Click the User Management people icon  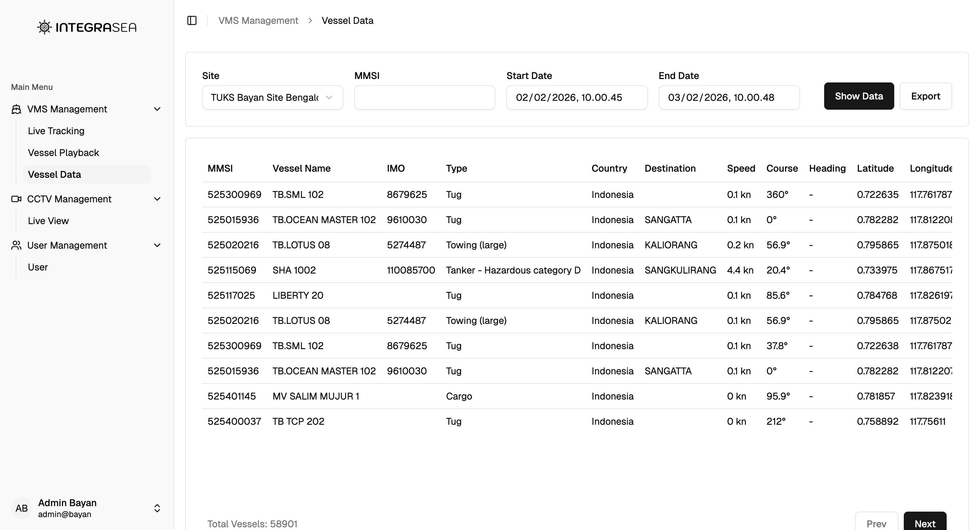16,245
